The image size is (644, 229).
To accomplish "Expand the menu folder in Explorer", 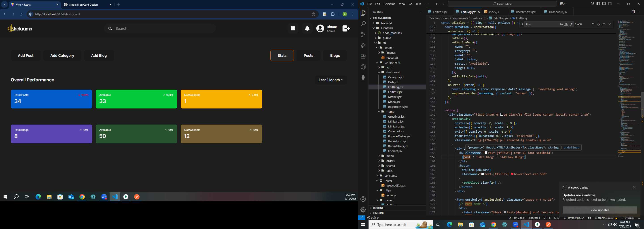I will [379, 156].
